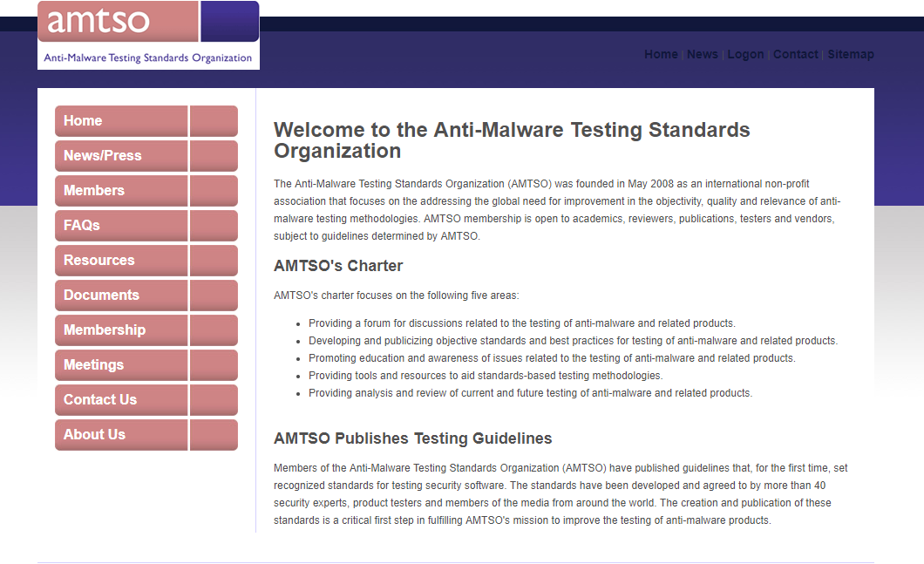Select News/Press in the sidebar menu
The height and width of the screenshot is (564, 924).
coord(146,155)
